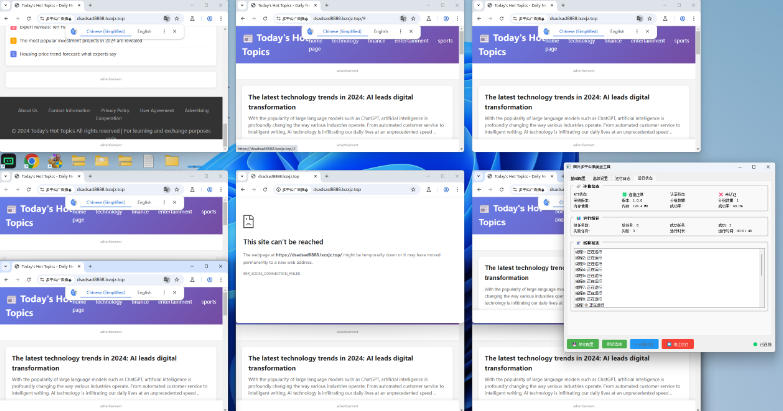
Task: Switch to the first tab in the tool window
Action: [578, 177]
